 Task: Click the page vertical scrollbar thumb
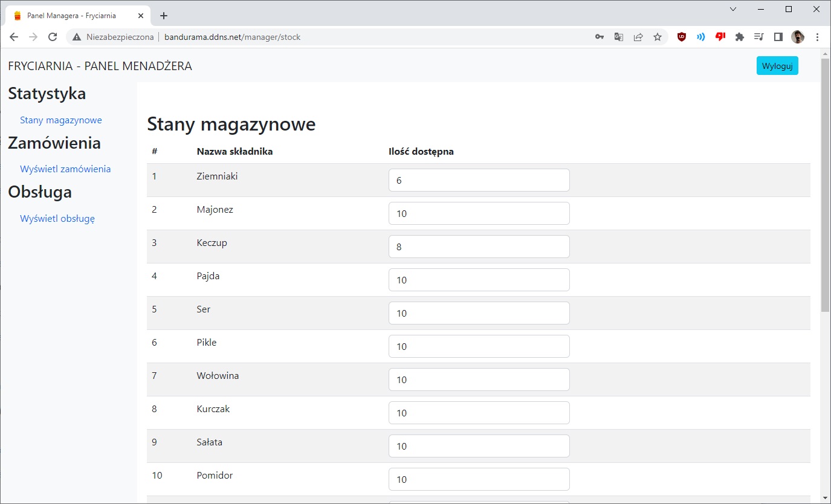click(x=826, y=185)
